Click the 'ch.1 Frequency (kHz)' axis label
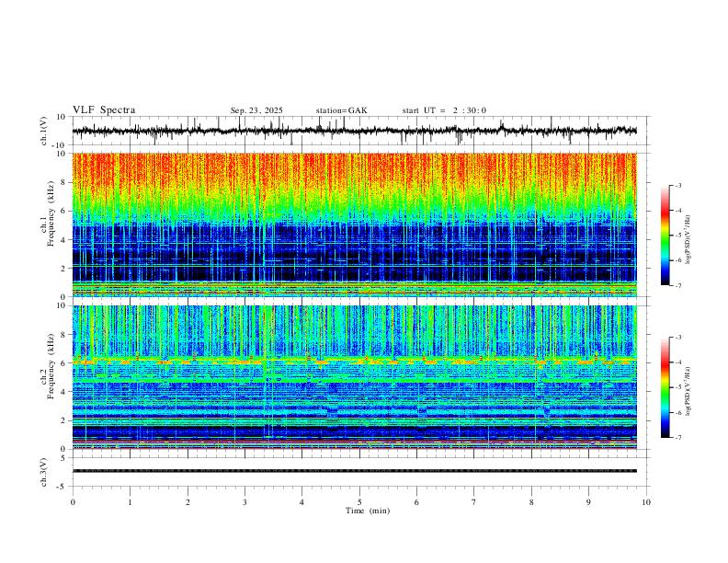The height and width of the screenshot is (563, 728). pyautogui.click(x=48, y=214)
